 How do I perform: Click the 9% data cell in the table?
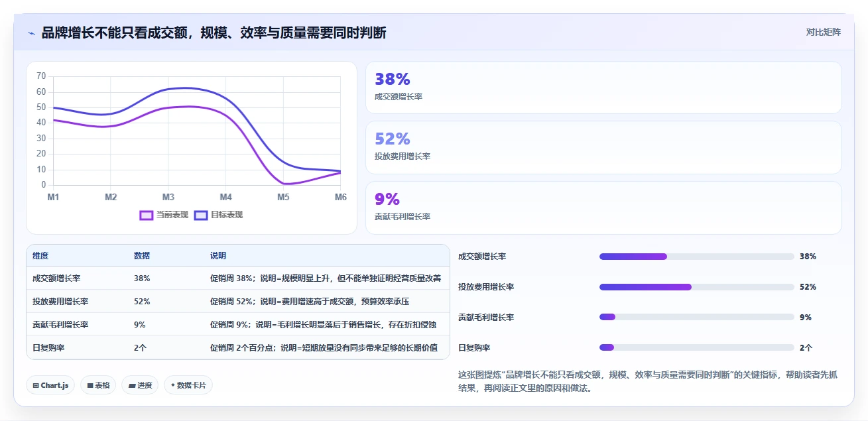click(x=140, y=325)
